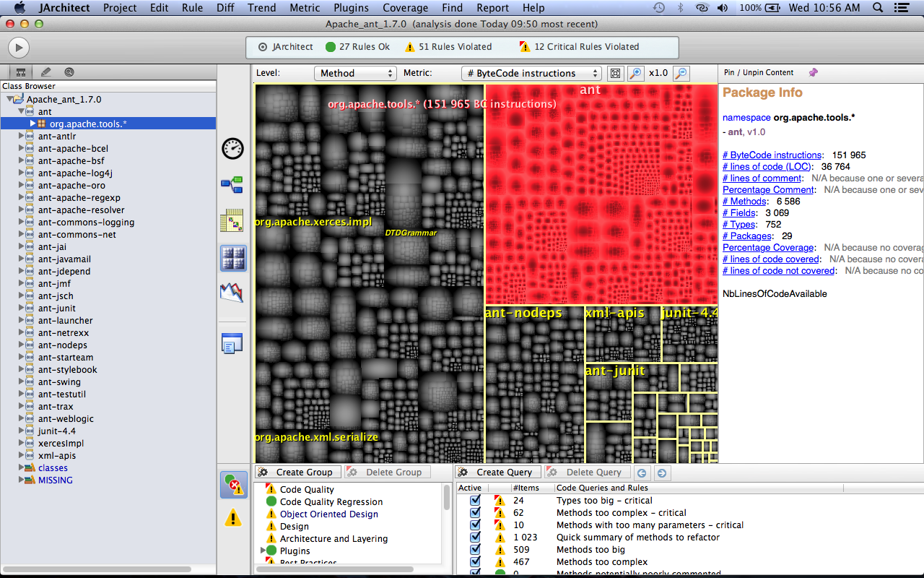This screenshot has width=924, height=578.
Task: Click the fit-to-view icon in metric toolbar
Action: (x=615, y=73)
